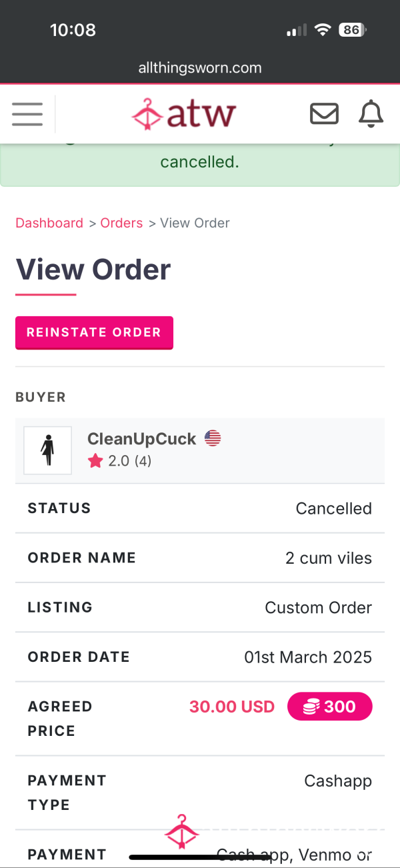Image resolution: width=400 pixels, height=868 pixels.
Task: Click the Reinstate Order button
Action: 94,332
